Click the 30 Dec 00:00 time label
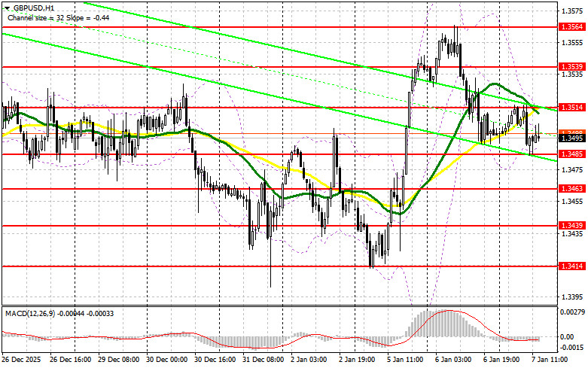This screenshot has height=368, width=588. click(167, 360)
